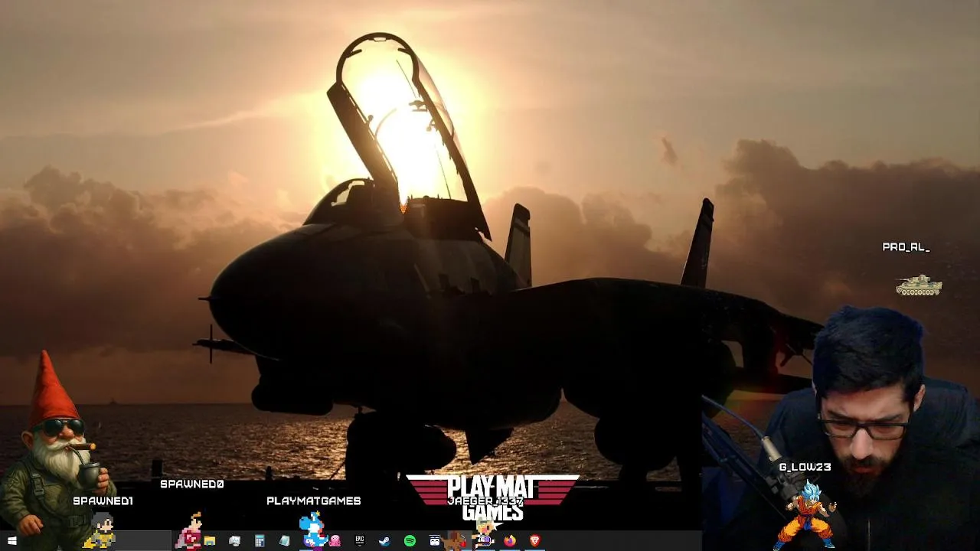Click the PRO_AL_ username label

[906, 247]
